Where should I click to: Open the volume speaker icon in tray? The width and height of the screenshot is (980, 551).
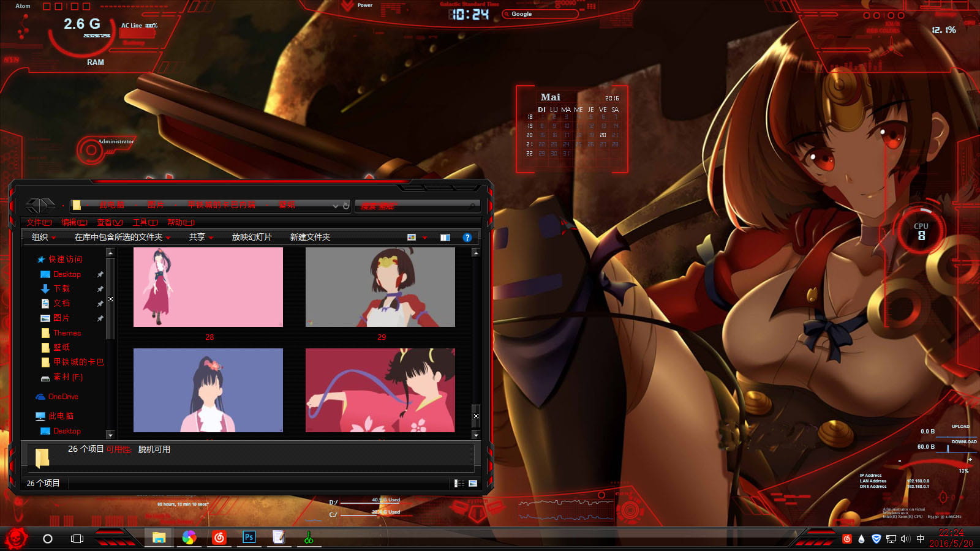905,539
